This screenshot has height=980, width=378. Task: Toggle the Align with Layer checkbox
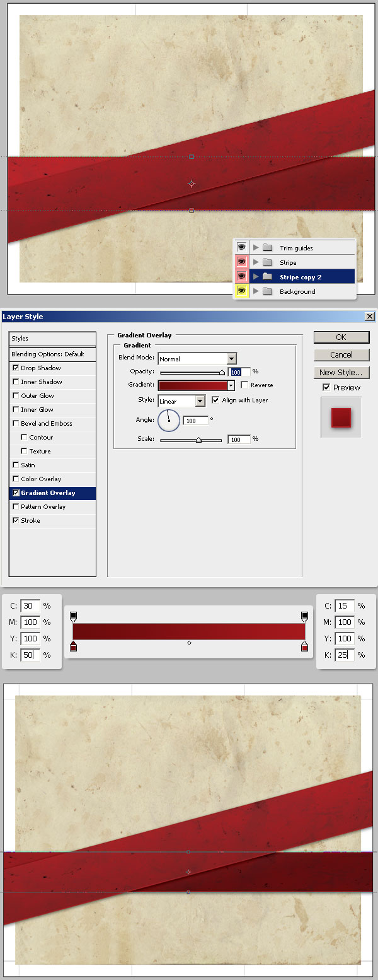click(x=215, y=400)
